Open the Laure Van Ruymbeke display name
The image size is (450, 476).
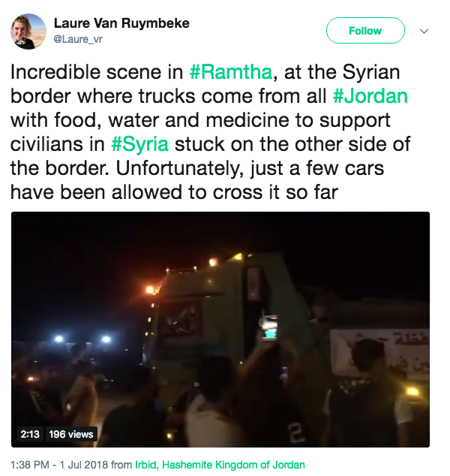[x=121, y=23]
